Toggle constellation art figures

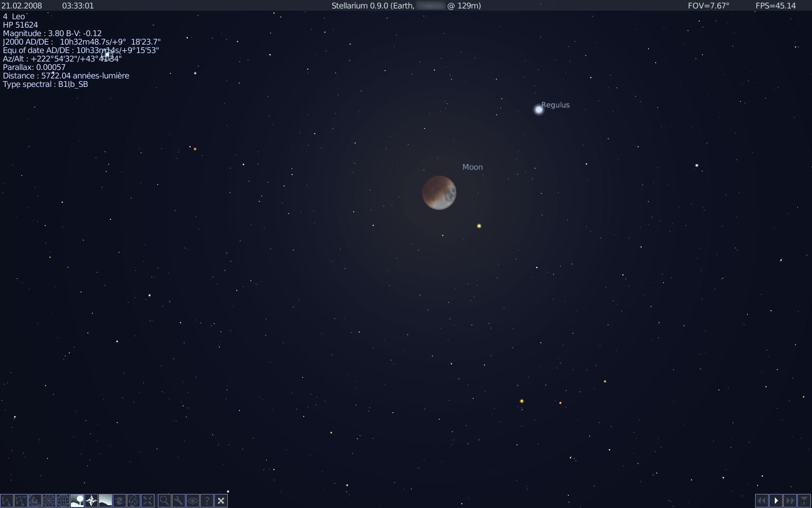35,501
